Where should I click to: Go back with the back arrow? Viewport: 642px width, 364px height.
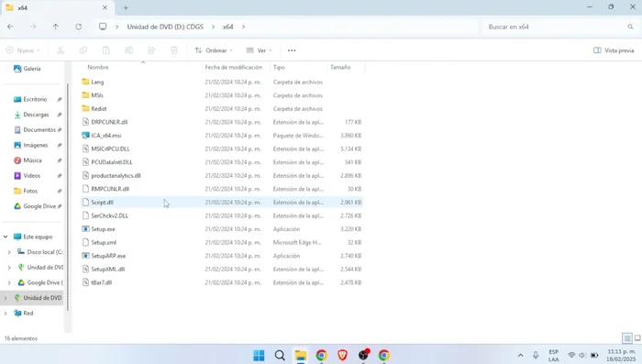click(10, 27)
